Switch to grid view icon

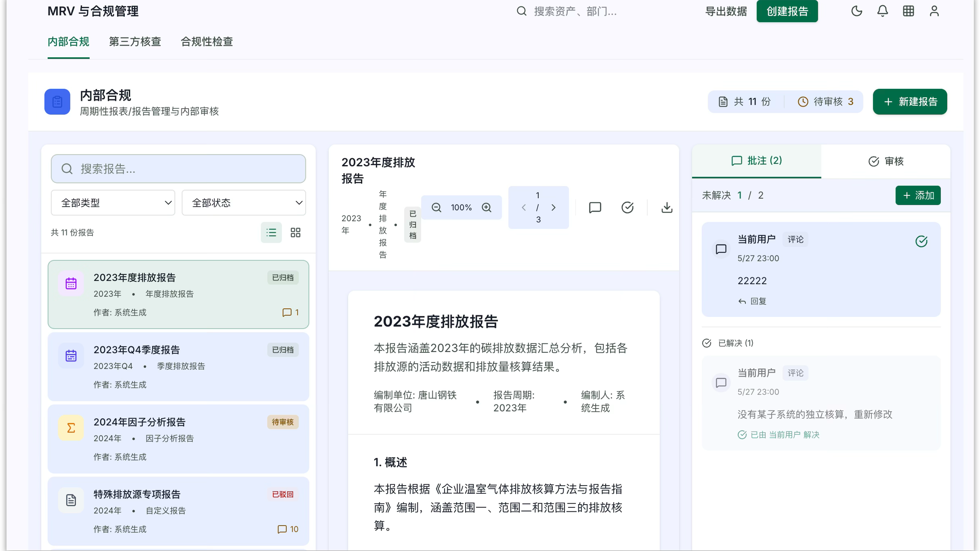click(296, 233)
